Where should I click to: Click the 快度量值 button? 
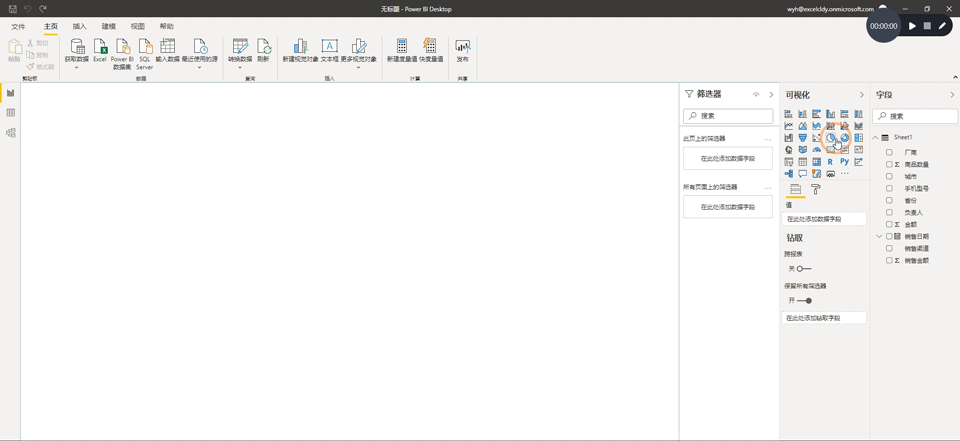(431, 50)
